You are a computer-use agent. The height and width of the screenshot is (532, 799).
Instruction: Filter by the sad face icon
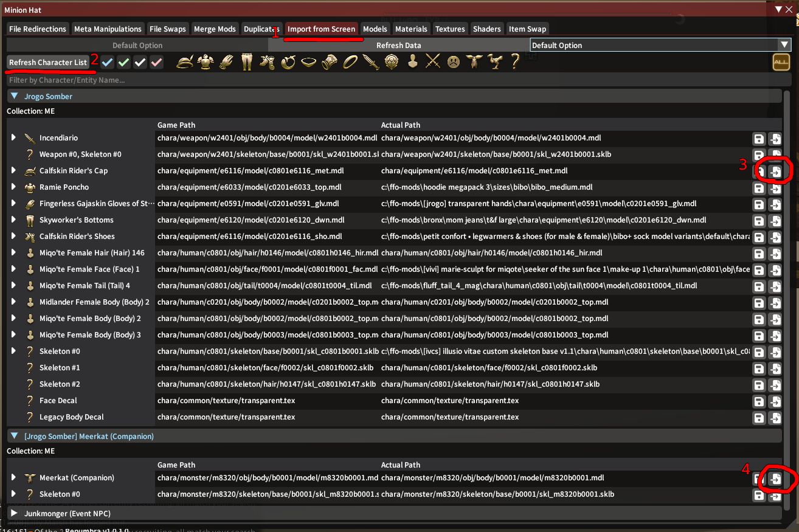tap(453, 61)
